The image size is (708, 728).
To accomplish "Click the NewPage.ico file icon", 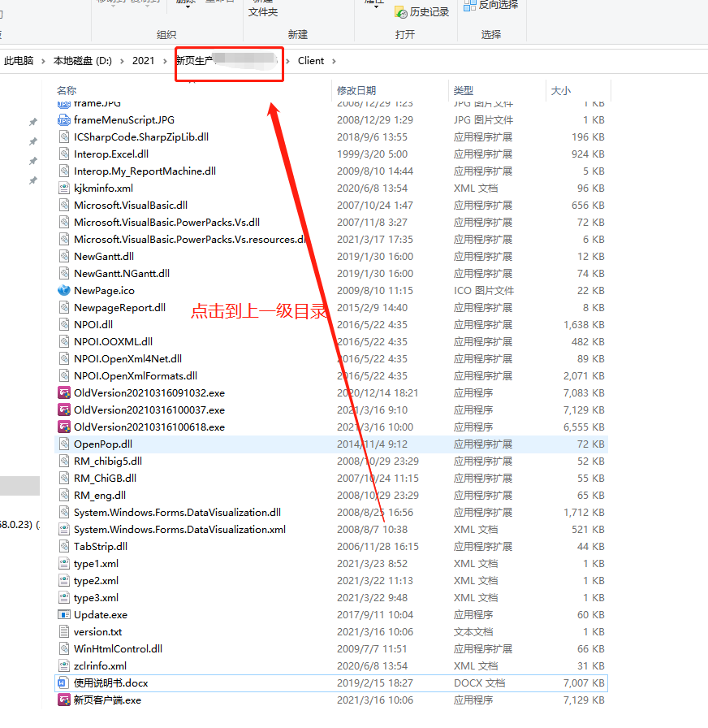I will click(x=64, y=290).
